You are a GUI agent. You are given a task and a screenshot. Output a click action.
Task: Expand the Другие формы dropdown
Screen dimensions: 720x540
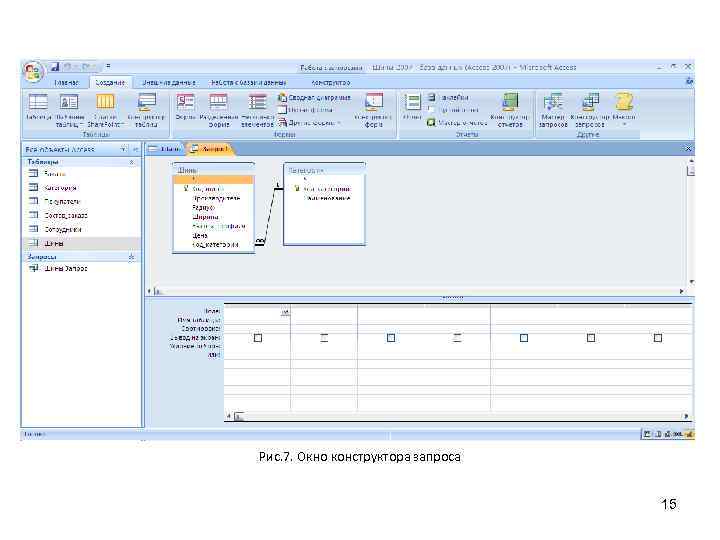(x=310, y=123)
